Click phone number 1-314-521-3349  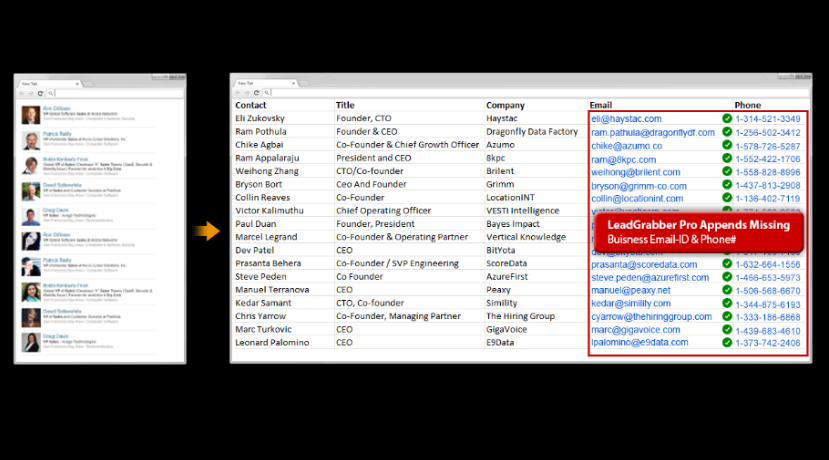coord(768,119)
